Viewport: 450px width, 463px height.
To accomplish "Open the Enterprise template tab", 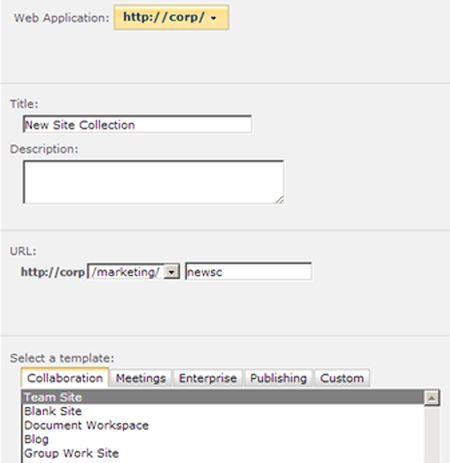I will [x=208, y=378].
